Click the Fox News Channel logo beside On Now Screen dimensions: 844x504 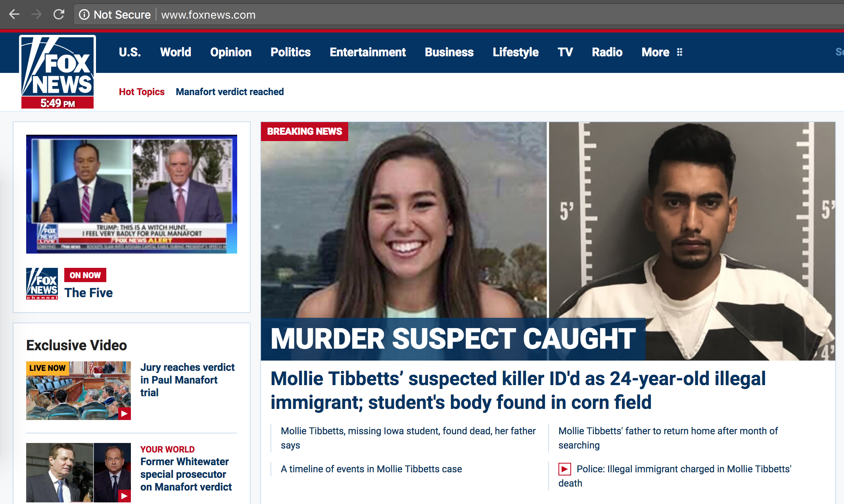42,283
